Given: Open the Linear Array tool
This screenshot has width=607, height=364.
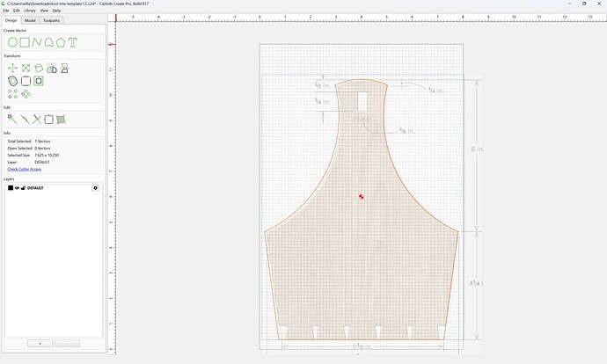Looking at the screenshot, I should coord(13,94).
